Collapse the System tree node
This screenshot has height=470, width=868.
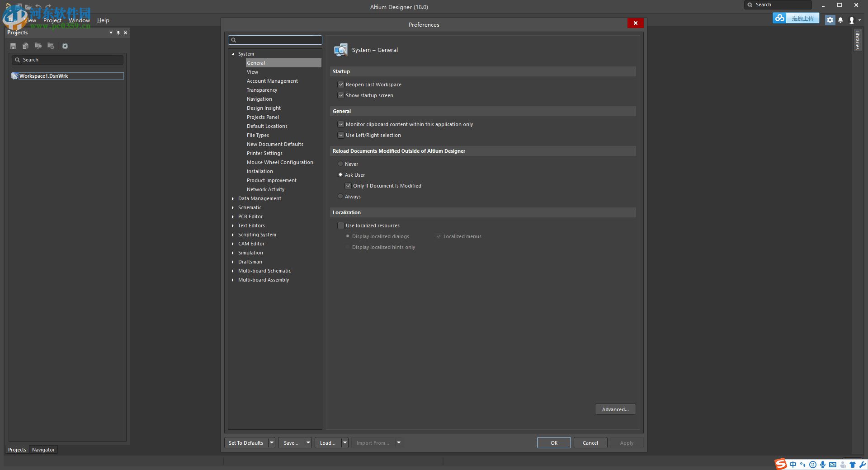click(x=233, y=54)
